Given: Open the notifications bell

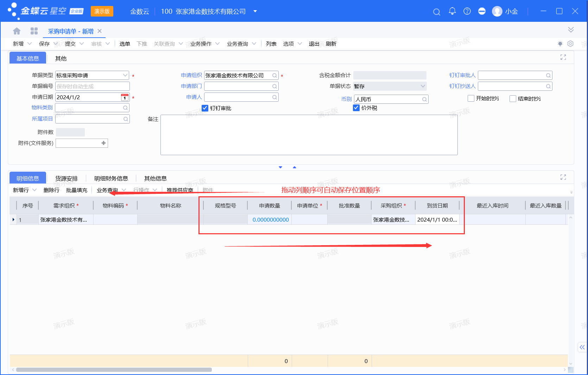Looking at the screenshot, I should (x=452, y=11).
